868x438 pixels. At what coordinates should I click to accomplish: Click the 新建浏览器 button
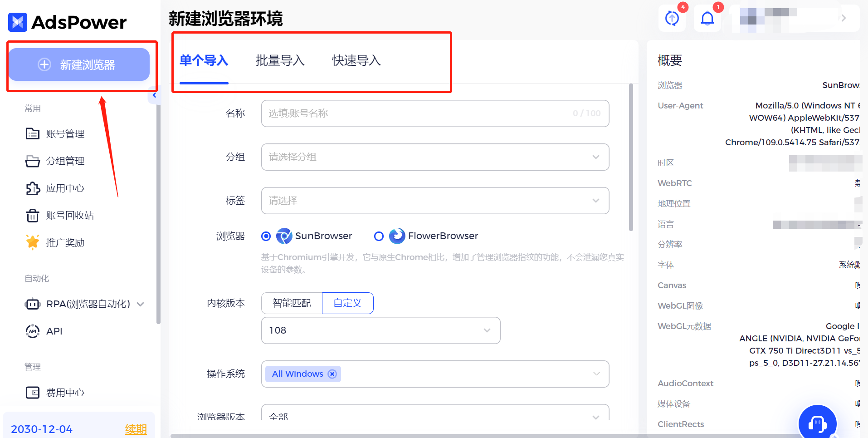point(79,64)
